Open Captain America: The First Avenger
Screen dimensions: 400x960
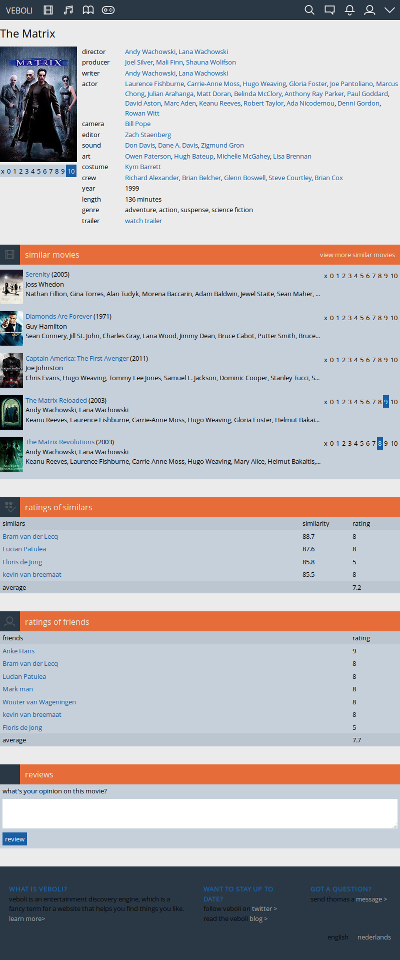[77, 358]
